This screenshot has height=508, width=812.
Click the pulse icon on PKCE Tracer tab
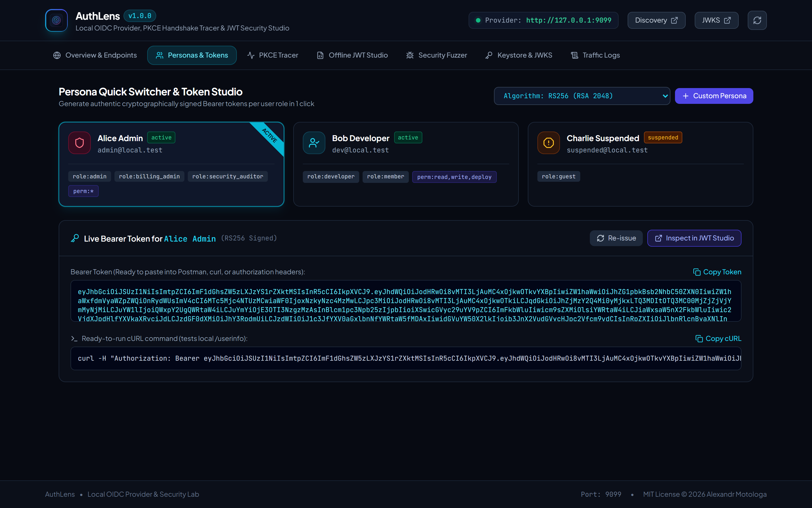point(251,55)
